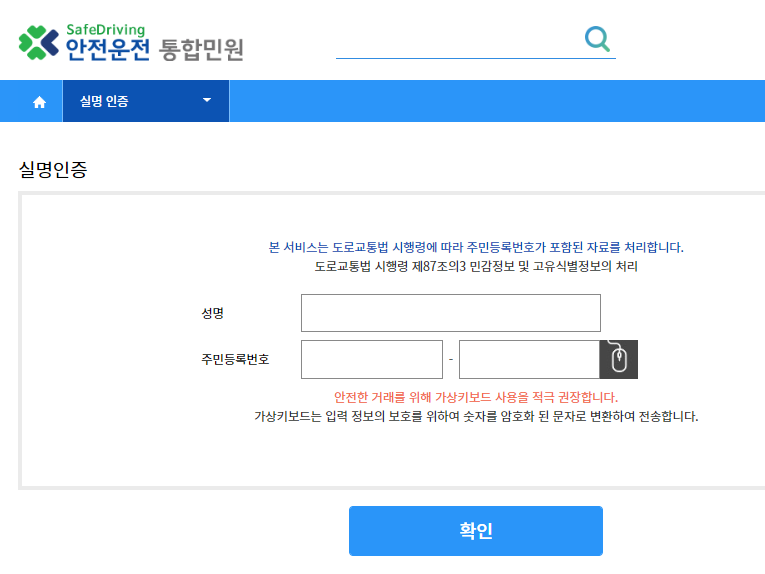Click the blue notice beginning 본 서비스는 도로교통법

pyautogui.click(x=476, y=247)
